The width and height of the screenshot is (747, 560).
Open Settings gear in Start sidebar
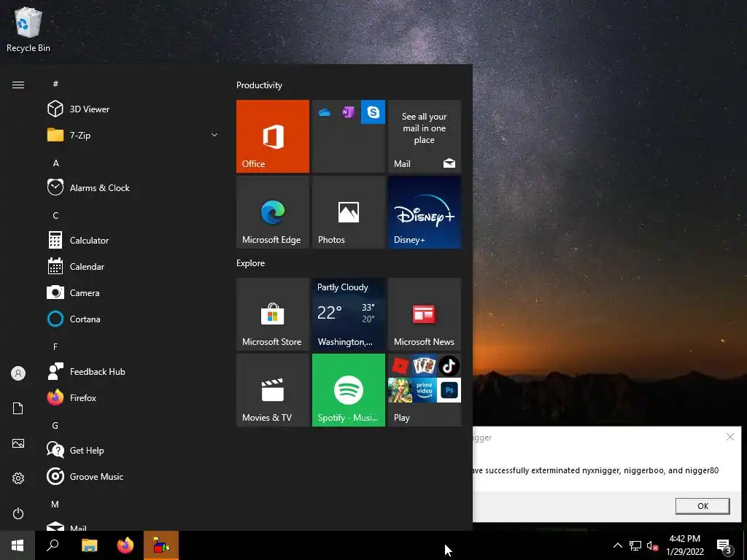(x=18, y=478)
